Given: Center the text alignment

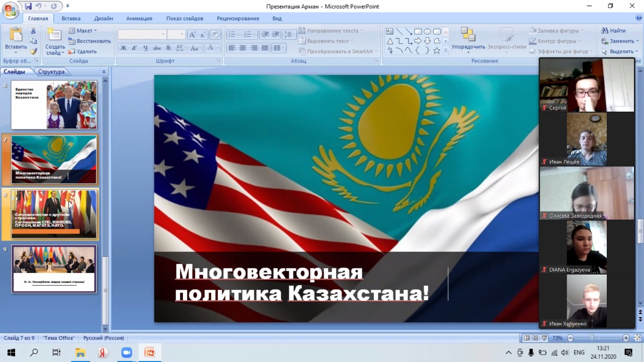Looking at the screenshot, I should pos(243,48).
